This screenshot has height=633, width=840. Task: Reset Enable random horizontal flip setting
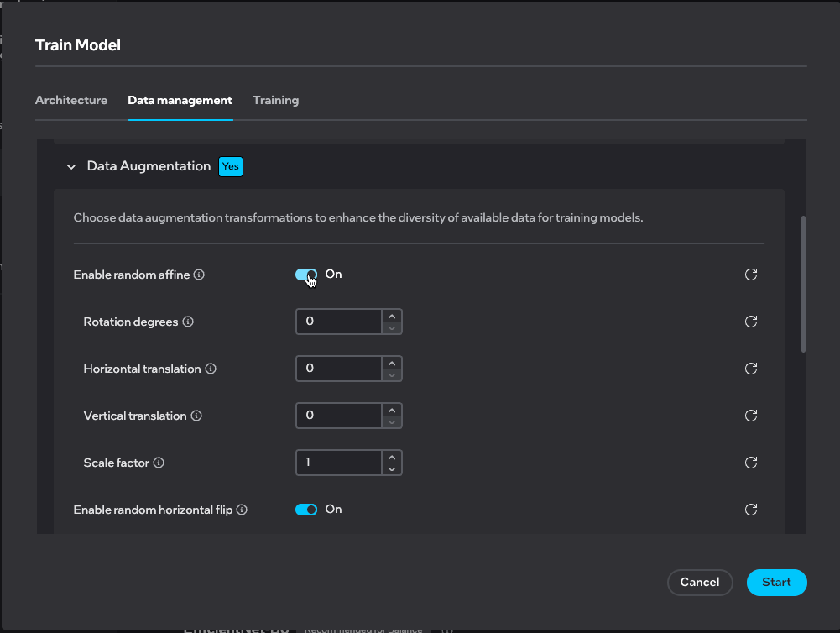coord(751,510)
